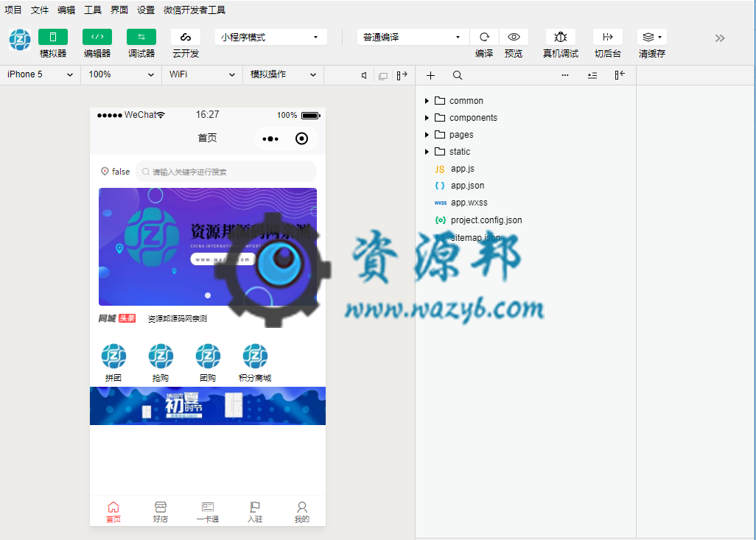The height and width of the screenshot is (540, 756).
Task: Switch to the 我的 bottom tab
Action: coord(302,512)
